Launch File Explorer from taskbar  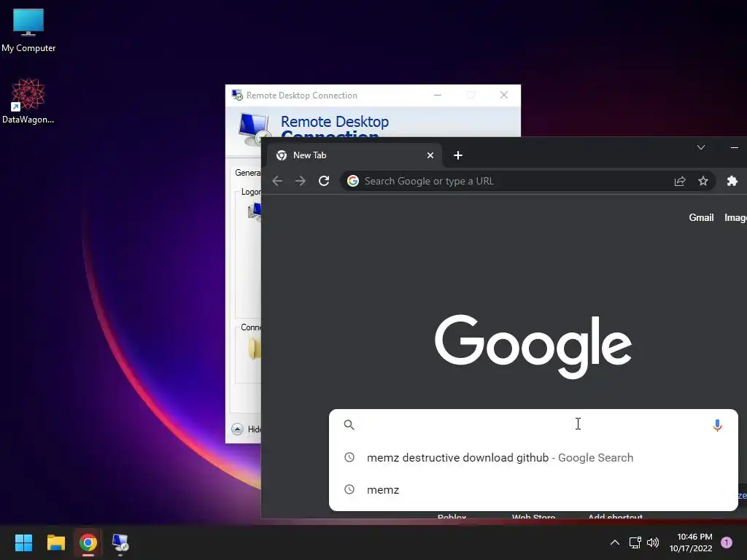point(55,542)
